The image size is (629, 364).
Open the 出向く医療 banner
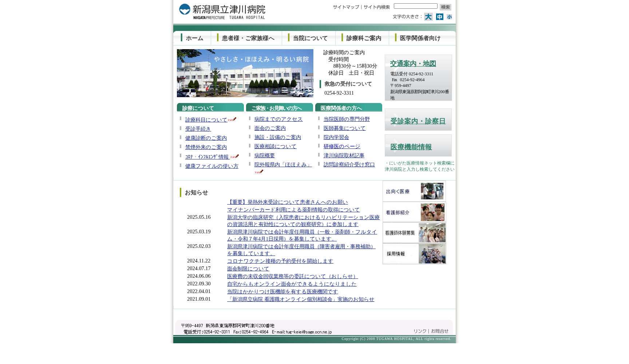[x=414, y=191]
